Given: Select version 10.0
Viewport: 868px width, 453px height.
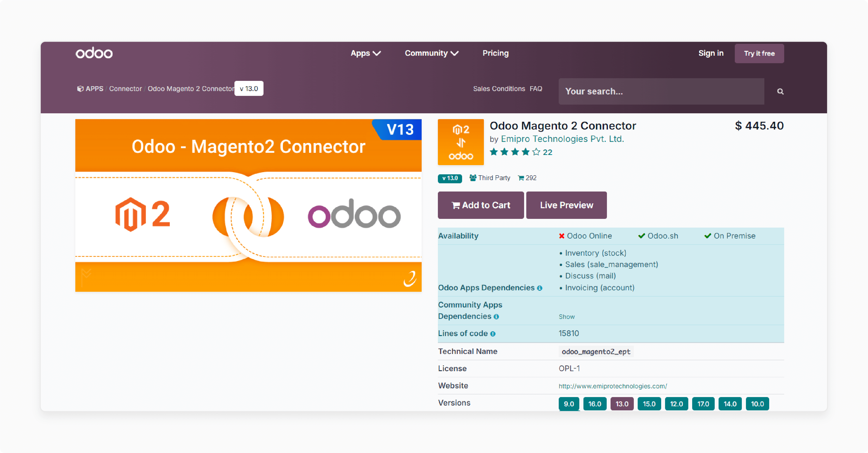Looking at the screenshot, I should pos(757,404).
